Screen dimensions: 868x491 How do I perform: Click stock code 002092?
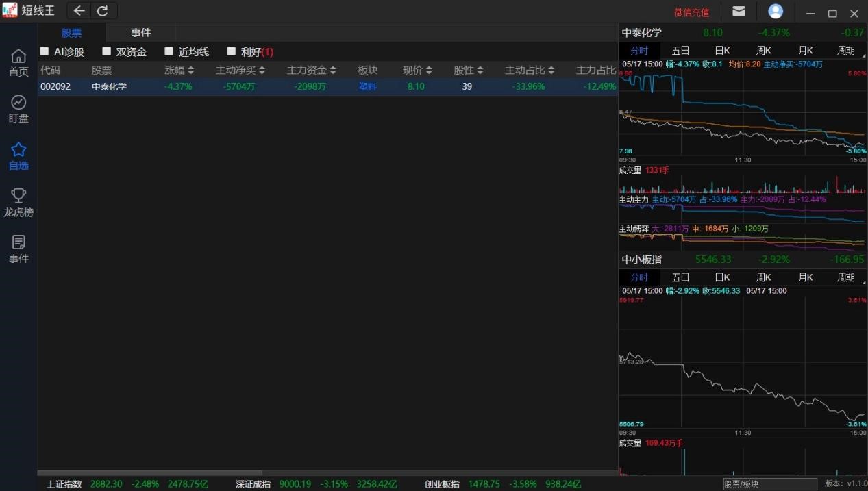[55, 86]
